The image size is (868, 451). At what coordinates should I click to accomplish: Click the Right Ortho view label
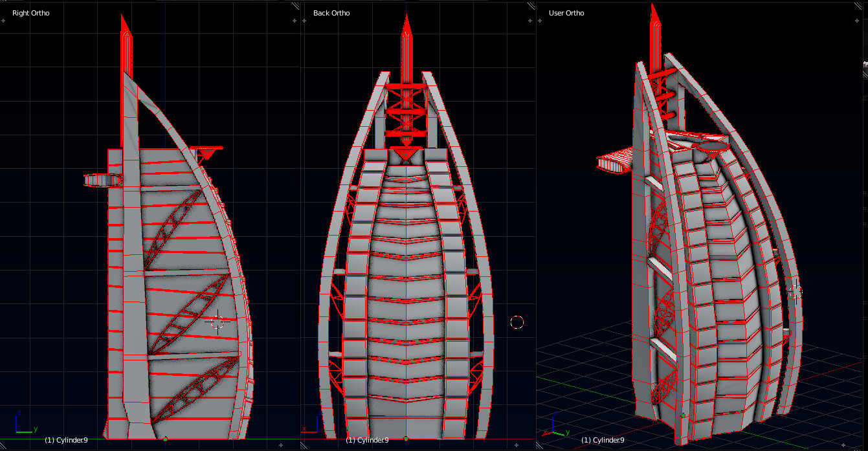coord(30,13)
